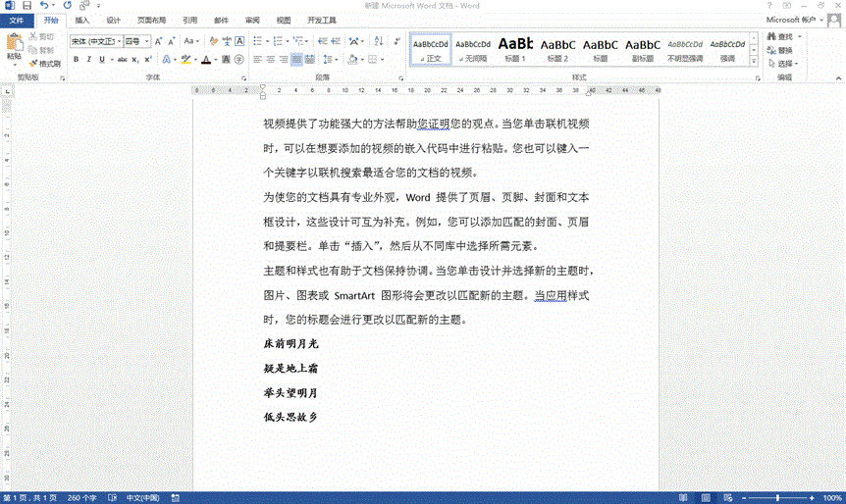Open the 页面布局 (Page Layout) tab
This screenshot has height=504, width=846.
(x=150, y=20)
